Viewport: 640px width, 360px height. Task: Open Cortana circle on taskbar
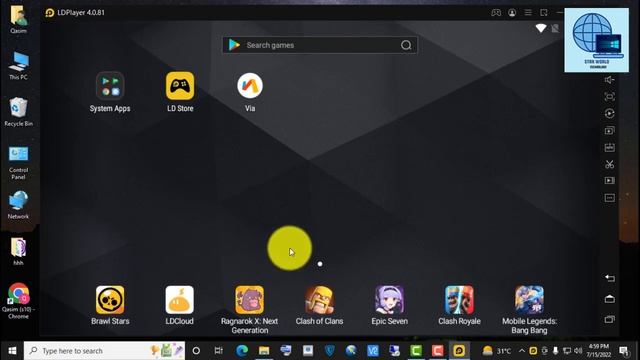pos(196,351)
